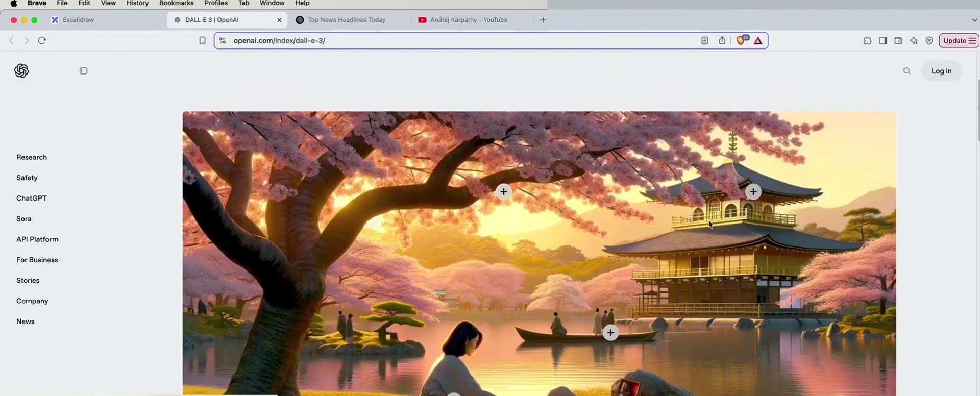Go back with the browser back arrow
980x396 pixels.
click(x=11, y=40)
